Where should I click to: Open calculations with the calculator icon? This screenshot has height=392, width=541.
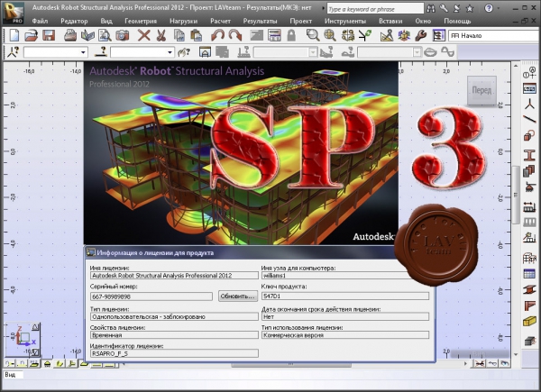275,35
